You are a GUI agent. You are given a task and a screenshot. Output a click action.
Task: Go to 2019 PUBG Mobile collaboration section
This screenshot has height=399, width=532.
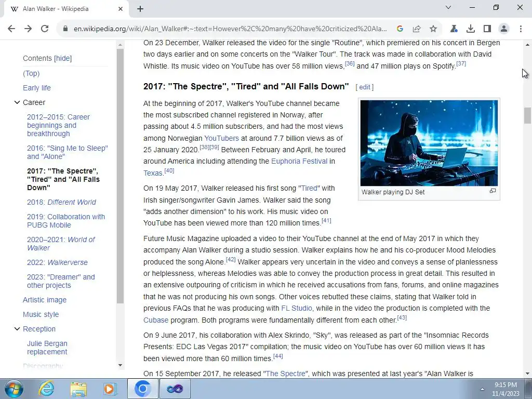(x=66, y=221)
